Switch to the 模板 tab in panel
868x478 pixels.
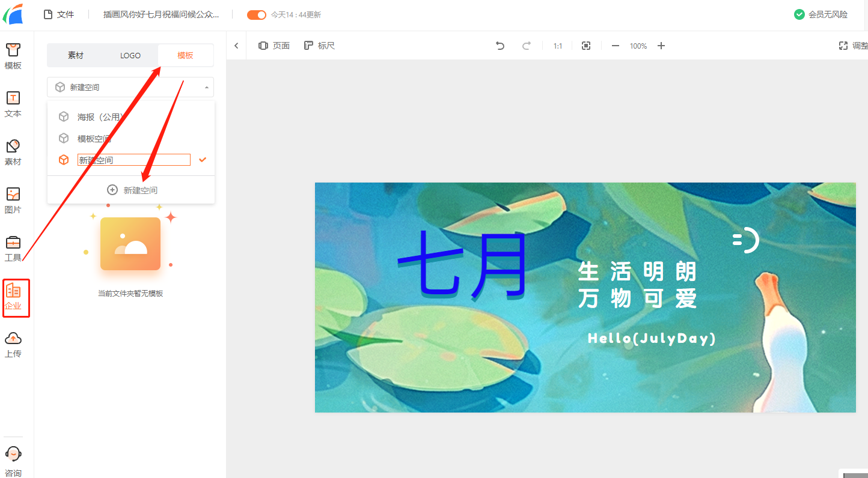(185, 55)
